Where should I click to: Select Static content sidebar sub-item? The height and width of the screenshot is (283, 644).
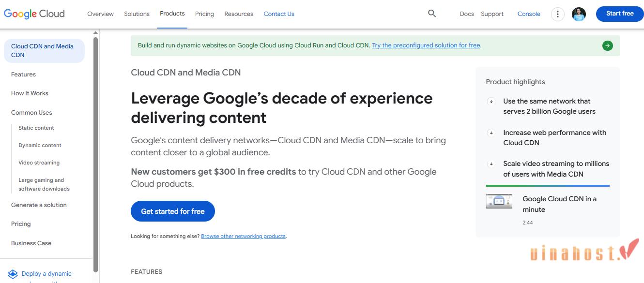click(36, 128)
